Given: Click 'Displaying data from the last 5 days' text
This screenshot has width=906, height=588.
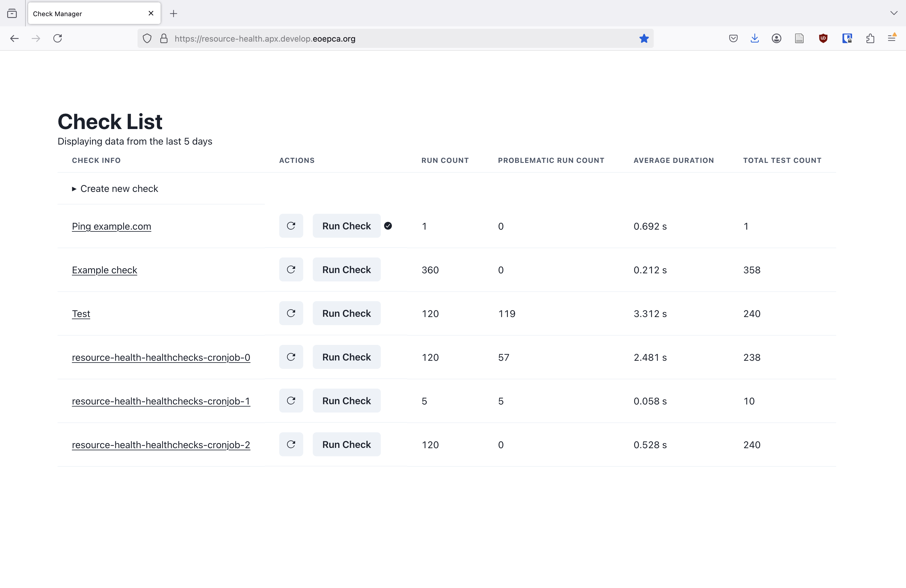Looking at the screenshot, I should [135, 142].
